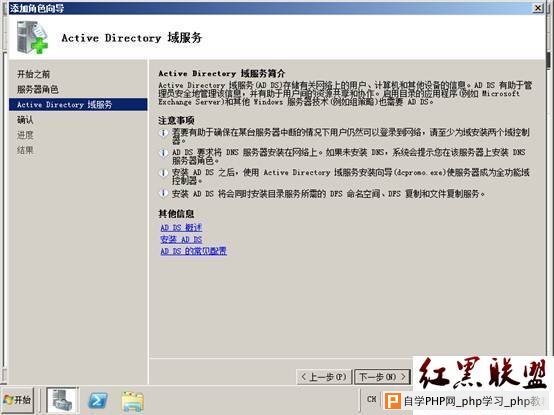Click the 上一步(P) previous button
This screenshot has width=554, height=415.
coord(324,377)
